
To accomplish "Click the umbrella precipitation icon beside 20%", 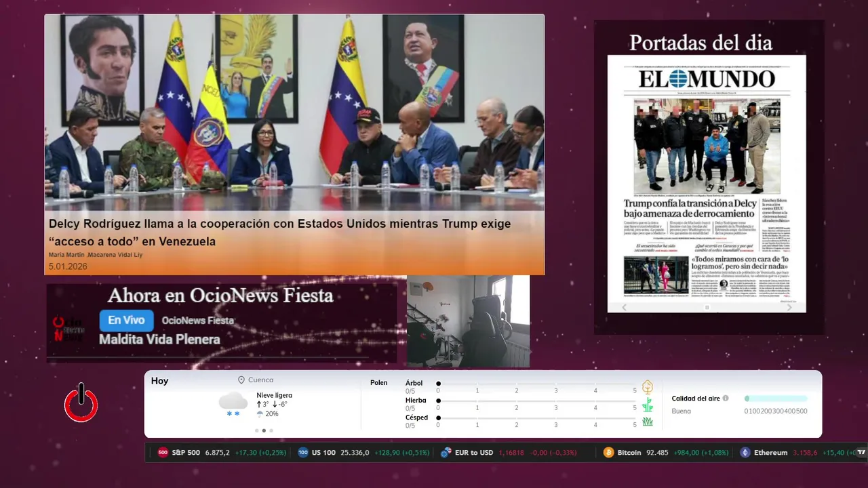I will pos(259,413).
